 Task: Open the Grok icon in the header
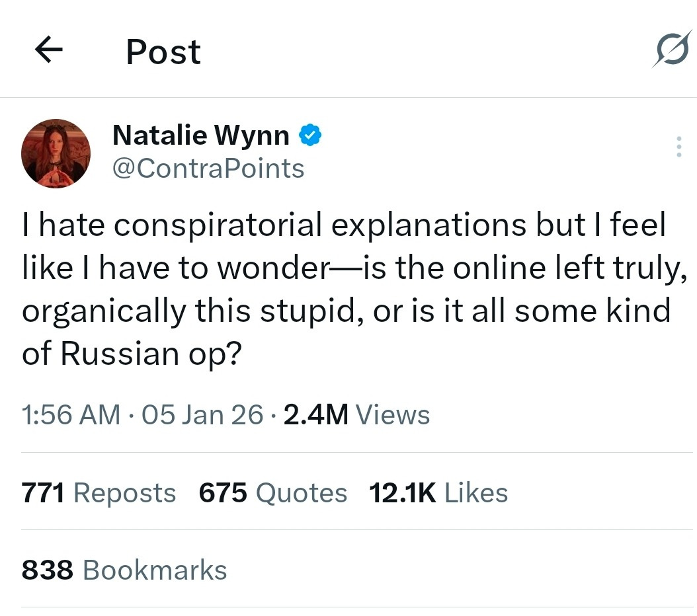(x=673, y=48)
